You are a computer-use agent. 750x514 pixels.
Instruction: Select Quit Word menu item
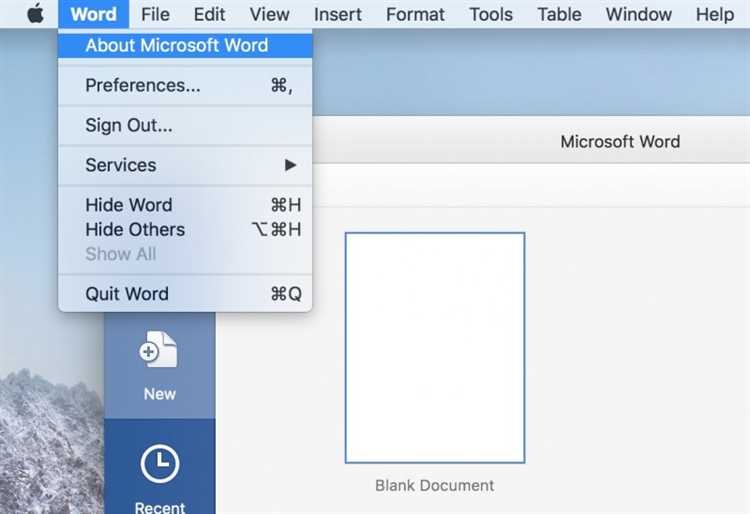coord(185,294)
